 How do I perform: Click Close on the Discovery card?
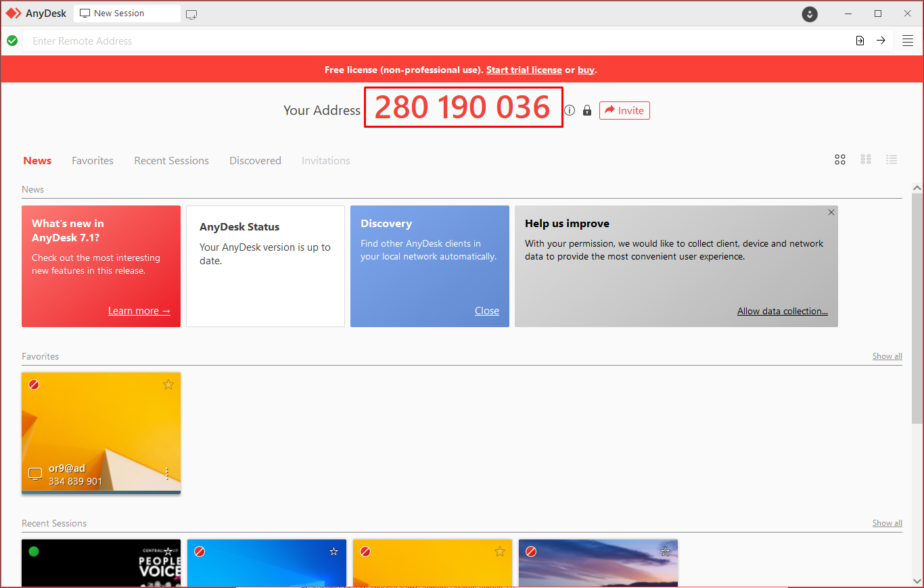(487, 311)
